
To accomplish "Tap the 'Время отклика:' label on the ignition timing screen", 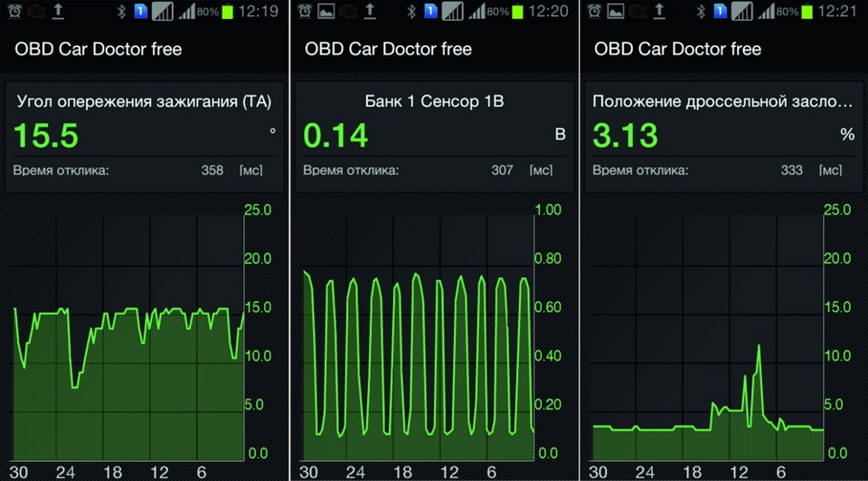I will click(61, 171).
